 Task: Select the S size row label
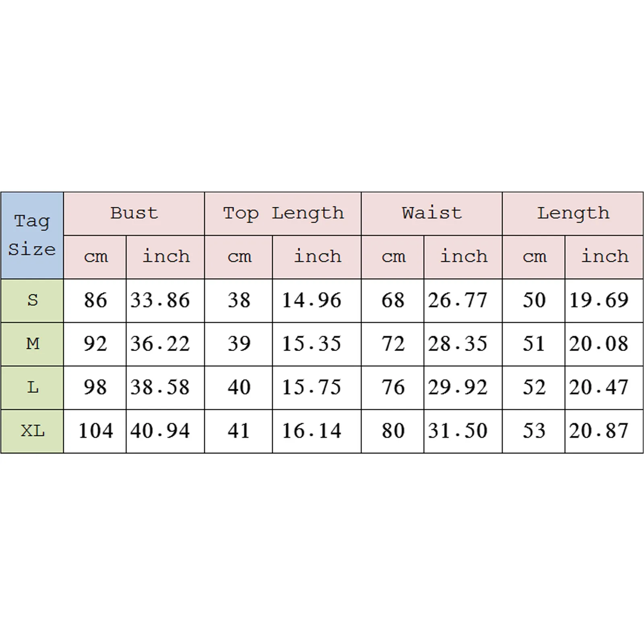click(32, 300)
